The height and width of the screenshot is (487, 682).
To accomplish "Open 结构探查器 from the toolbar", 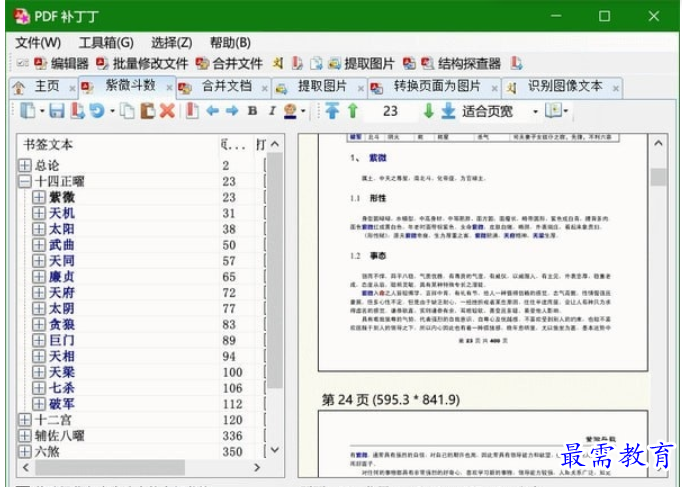I will click(461, 64).
